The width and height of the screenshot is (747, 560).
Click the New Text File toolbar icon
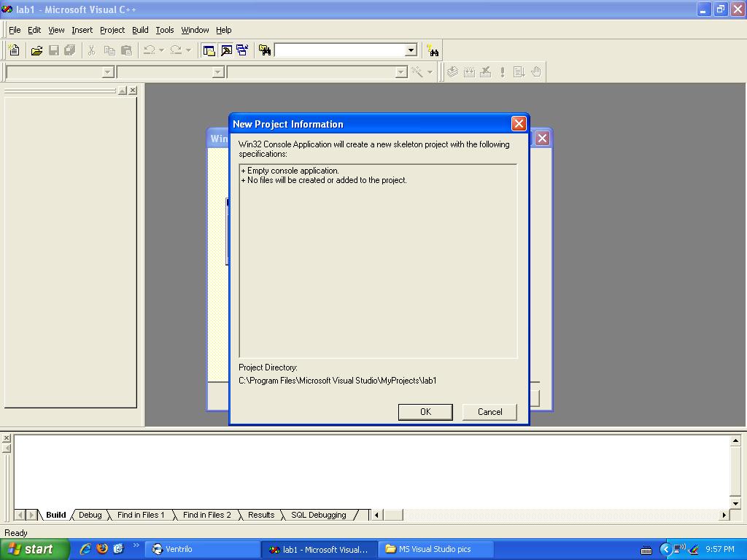coord(14,50)
